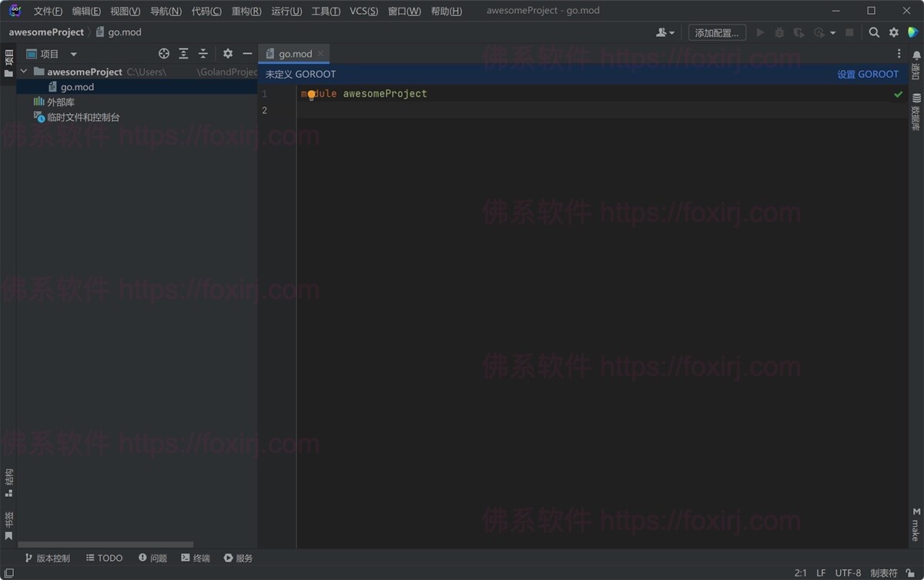
Task: Collapse all project nodes with the collapse icon
Action: pos(202,53)
